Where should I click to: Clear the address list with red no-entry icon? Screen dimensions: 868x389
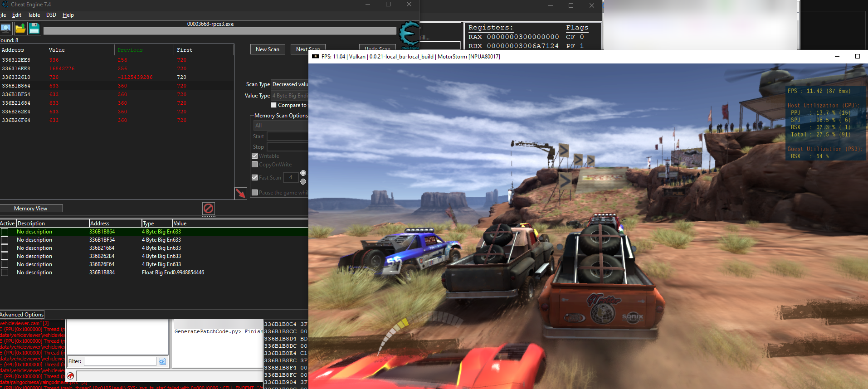pos(208,208)
